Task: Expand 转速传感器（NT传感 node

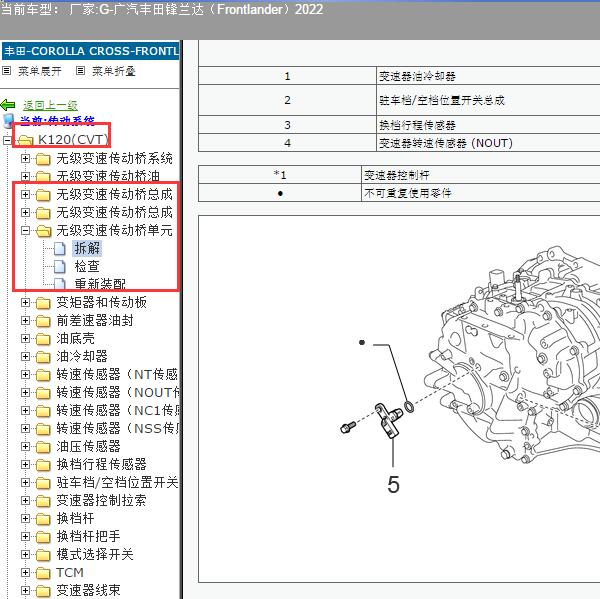Action: 25,375
